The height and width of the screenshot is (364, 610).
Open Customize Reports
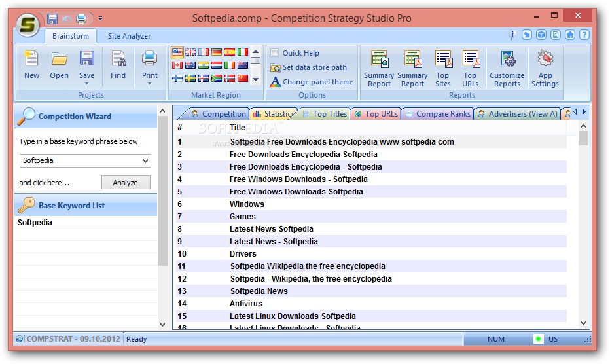click(x=507, y=69)
